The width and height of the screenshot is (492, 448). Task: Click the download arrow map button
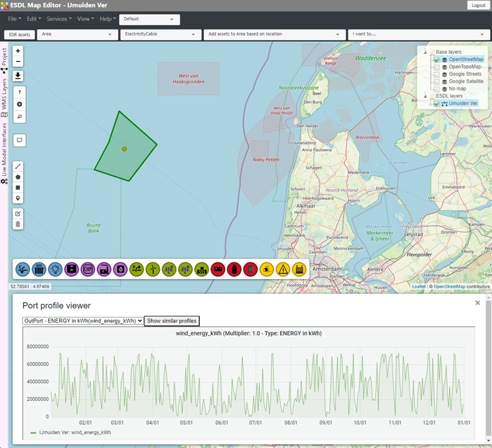pyautogui.click(x=18, y=76)
